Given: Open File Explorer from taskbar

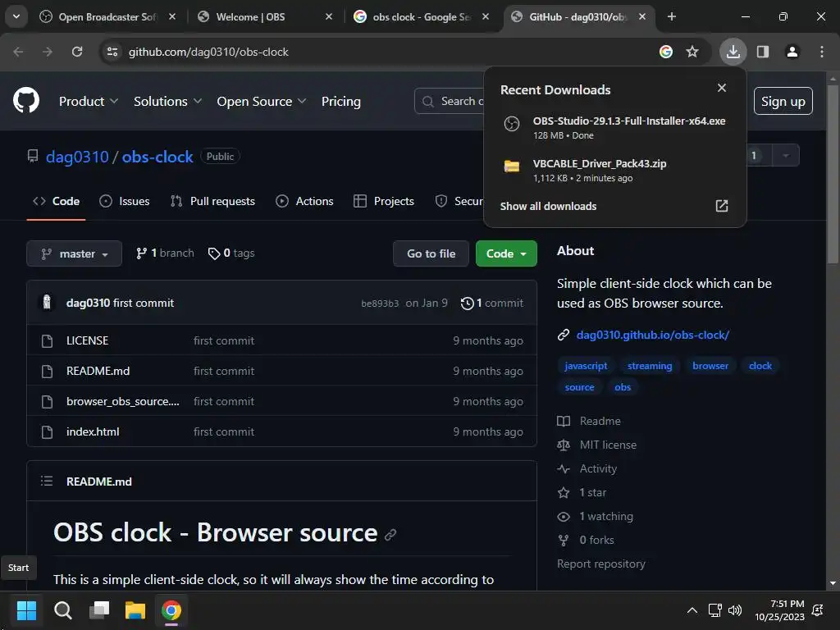Looking at the screenshot, I should pyautogui.click(x=135, y=610).
